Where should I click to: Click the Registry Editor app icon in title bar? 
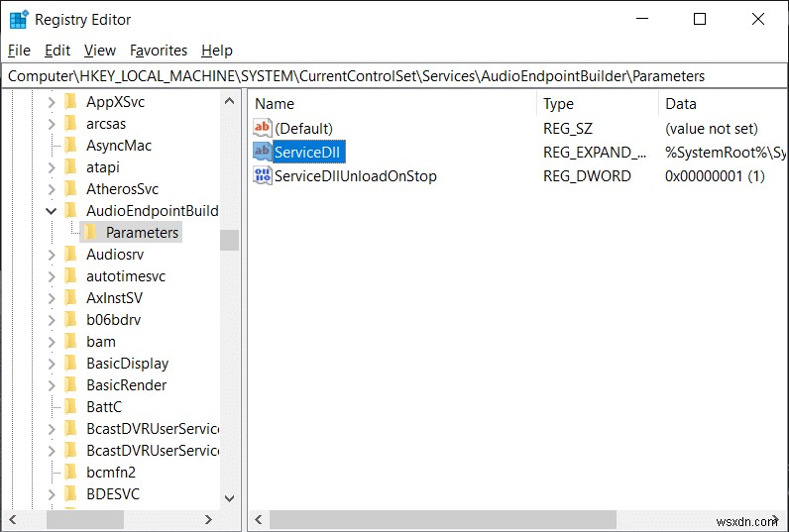(x=19, y=20)
